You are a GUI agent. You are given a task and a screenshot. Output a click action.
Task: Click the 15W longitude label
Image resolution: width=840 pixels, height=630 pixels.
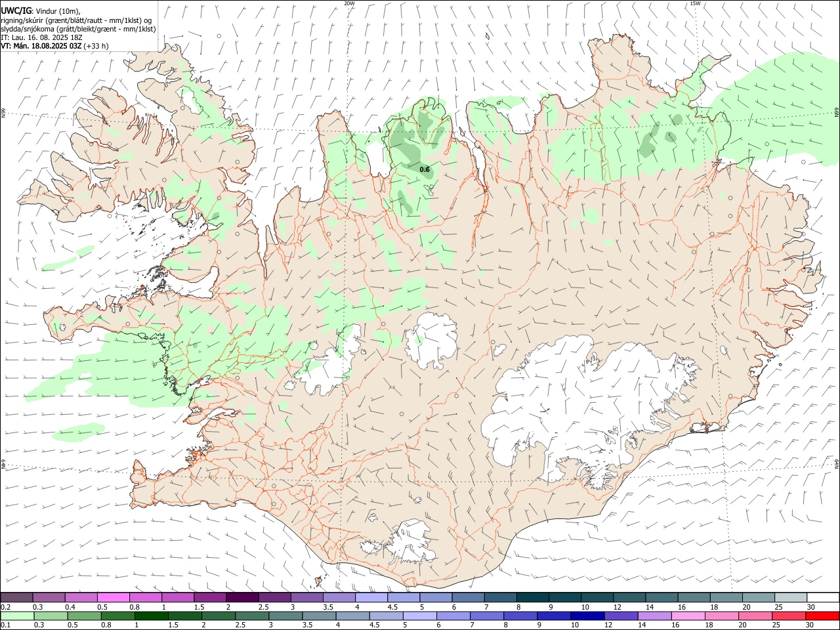click(695, 3)
